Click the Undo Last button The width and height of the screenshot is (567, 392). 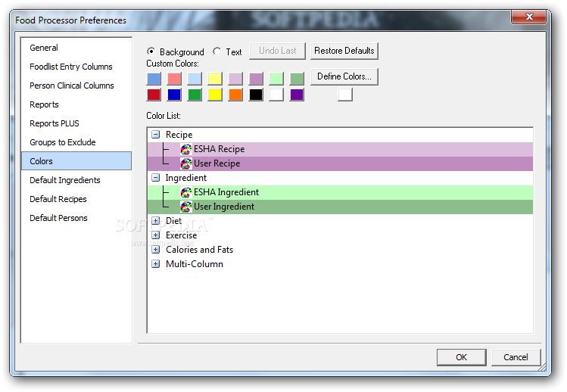[x=277, y=51]
